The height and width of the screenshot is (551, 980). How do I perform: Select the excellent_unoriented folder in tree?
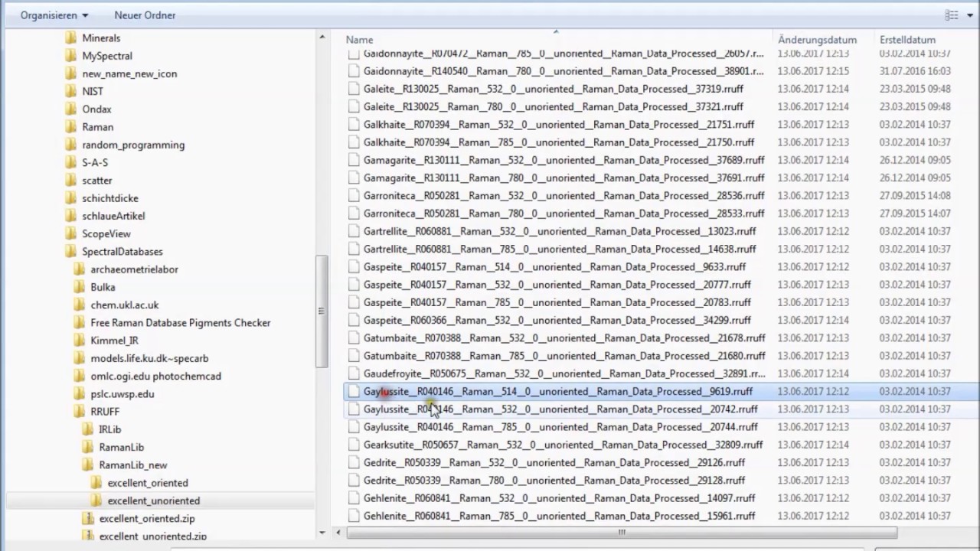[x=145, y=500]
